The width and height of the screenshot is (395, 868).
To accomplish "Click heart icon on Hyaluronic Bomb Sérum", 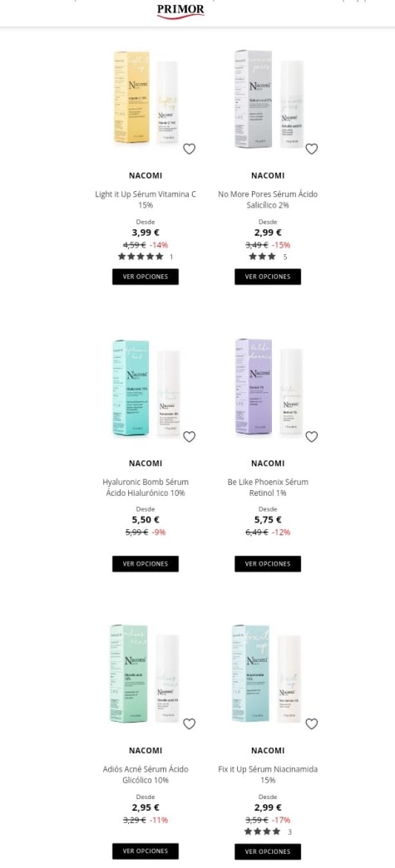I will click(x=189, y=437).
